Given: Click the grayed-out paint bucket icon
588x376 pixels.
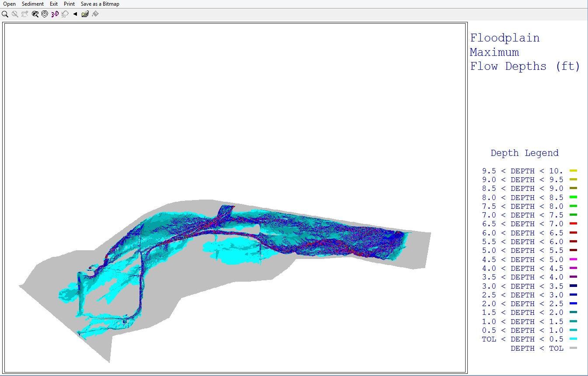Looking at the screenshot, I should point(95,14).
